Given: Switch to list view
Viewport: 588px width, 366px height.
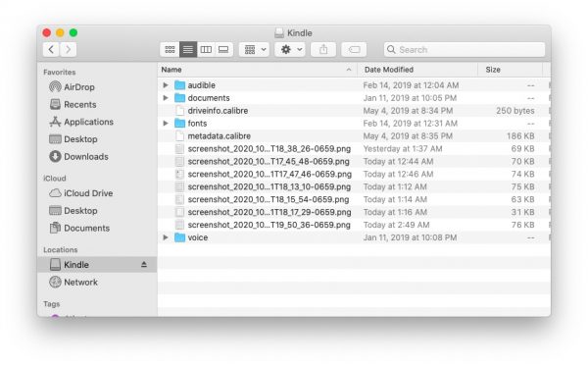Looking at the screenshot, I should point(188,49).
